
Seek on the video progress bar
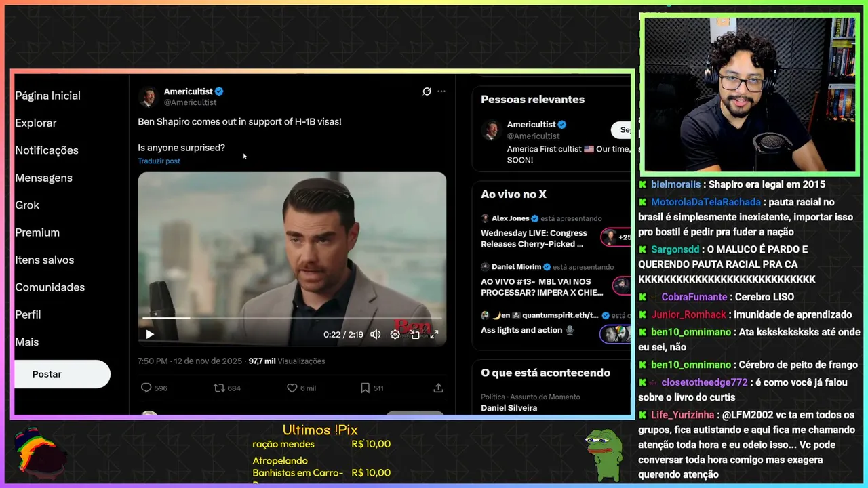pyautogui.click(x=292, y=317)
